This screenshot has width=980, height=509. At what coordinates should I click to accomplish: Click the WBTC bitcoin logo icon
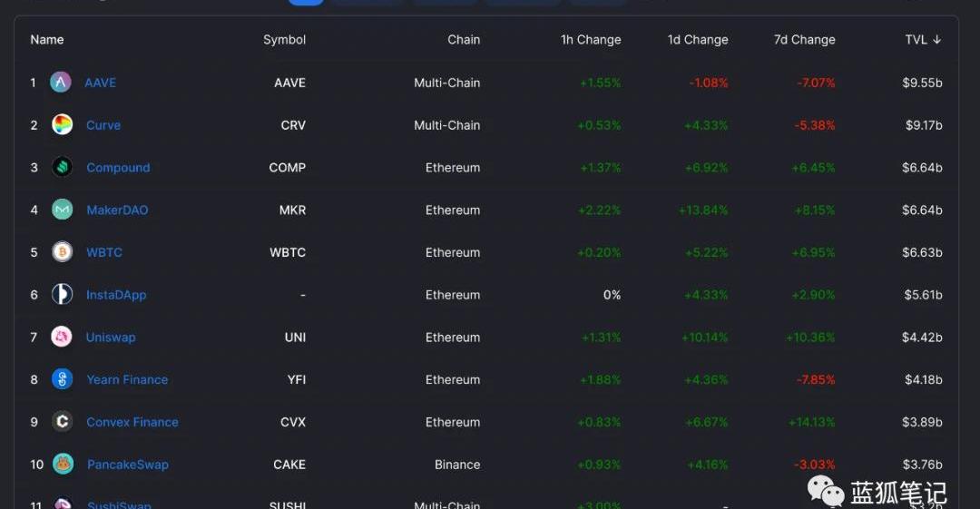click(63, 252)
